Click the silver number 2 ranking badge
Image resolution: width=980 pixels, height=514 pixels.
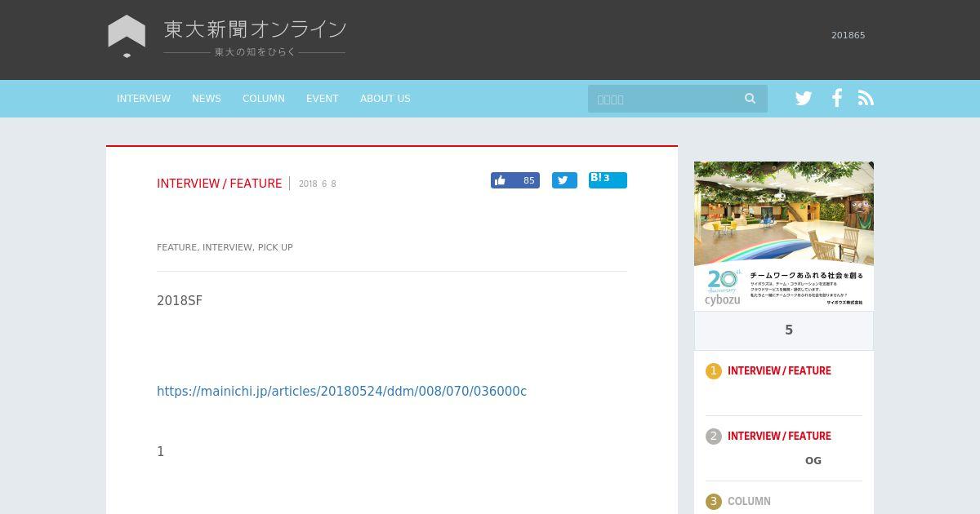coord(714,436)
